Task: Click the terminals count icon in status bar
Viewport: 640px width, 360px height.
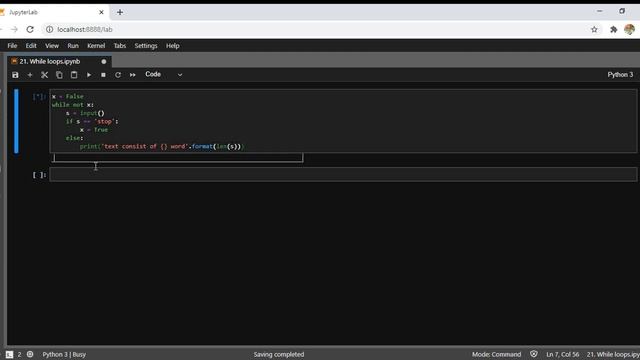Action: point(9,354)
